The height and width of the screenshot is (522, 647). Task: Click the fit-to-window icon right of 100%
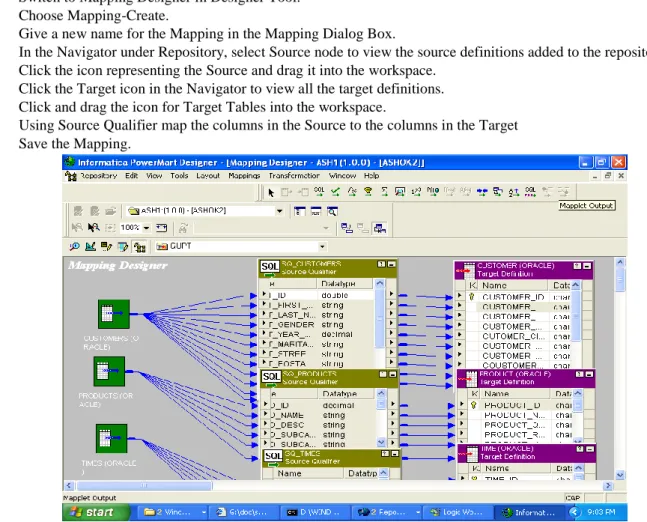pos(161,228)
